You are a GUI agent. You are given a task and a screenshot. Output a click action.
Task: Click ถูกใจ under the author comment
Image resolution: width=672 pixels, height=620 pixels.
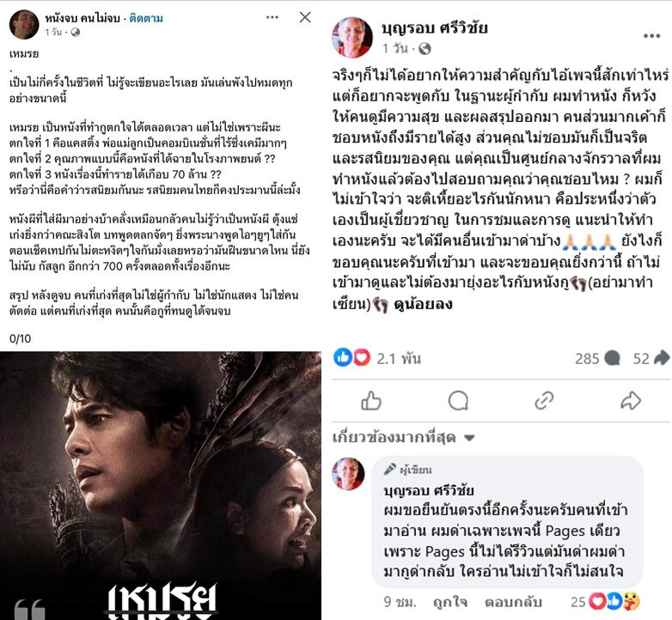click(x=450, y=602)
